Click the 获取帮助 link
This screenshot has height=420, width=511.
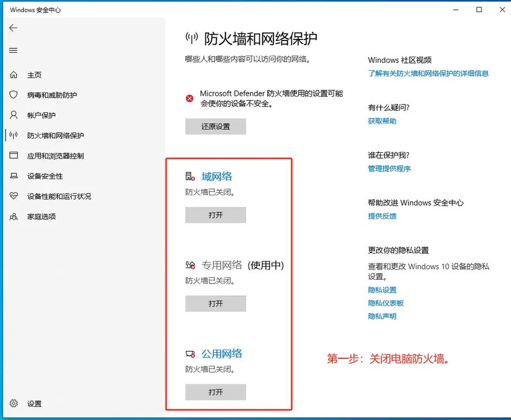(x=382, y=121)
